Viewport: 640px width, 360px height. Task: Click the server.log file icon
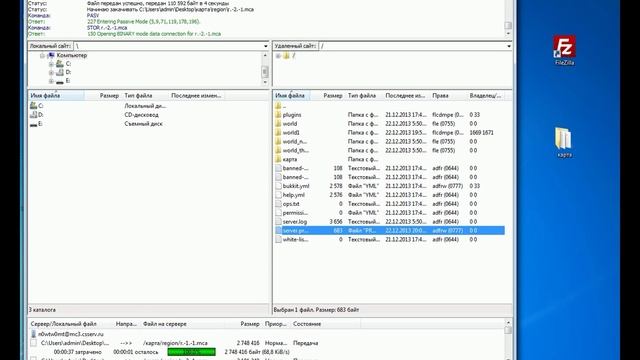(x=278, y=222)
